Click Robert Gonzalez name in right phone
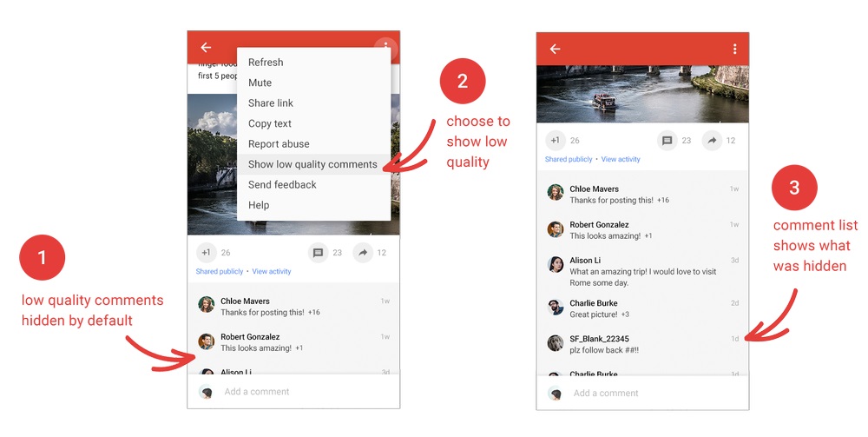Screen dimensions: 868x437 point(599,224)
